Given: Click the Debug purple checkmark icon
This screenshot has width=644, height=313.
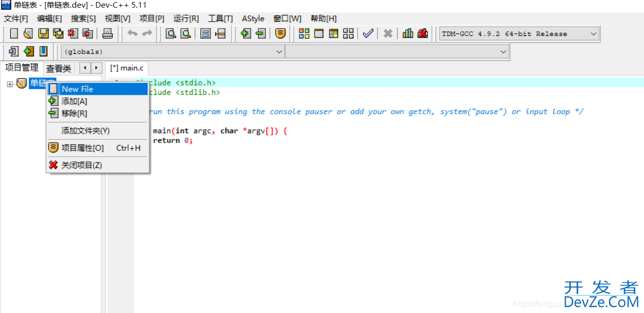Looking at the screenshot, I should (368, 34).
